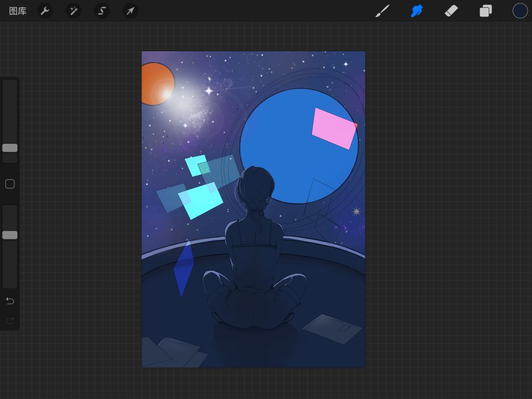
Task: Select the Paint brush tool
Action: [x=382, y=11]
